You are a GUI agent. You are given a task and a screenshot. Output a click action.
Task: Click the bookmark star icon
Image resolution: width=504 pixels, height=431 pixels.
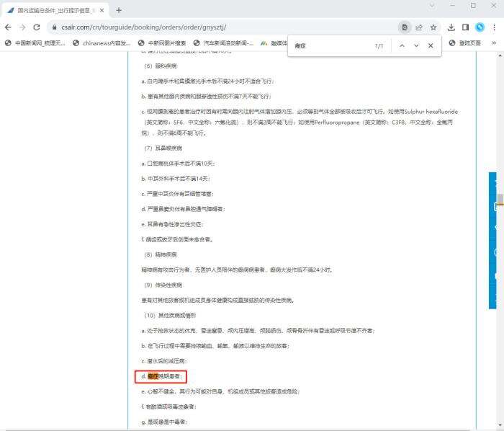coord(433,27)
